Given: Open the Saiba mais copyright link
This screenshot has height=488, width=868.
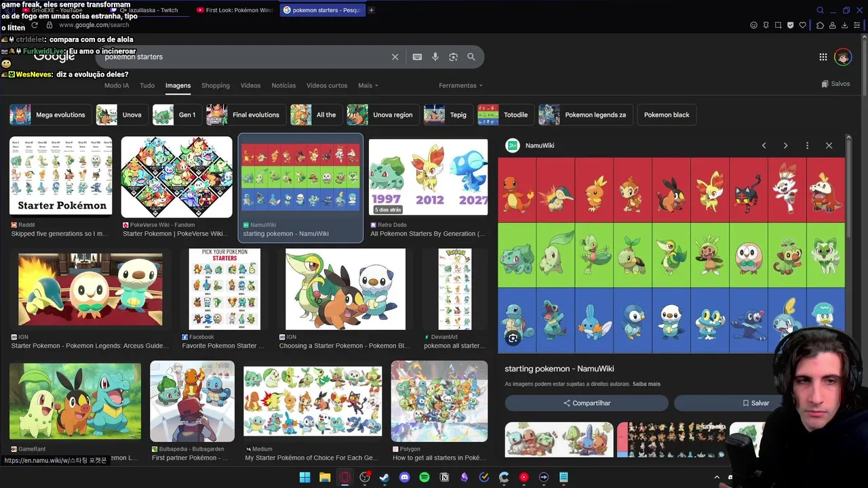Looking at the screenshot, I should click(x=646, y=384).
